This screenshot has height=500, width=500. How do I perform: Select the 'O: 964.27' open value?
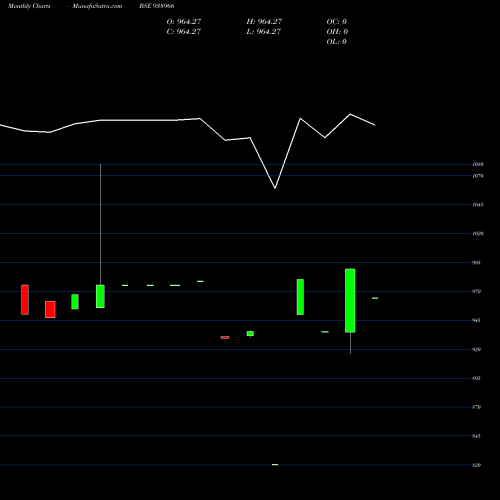pyautogui.click(x=184, y=21)
